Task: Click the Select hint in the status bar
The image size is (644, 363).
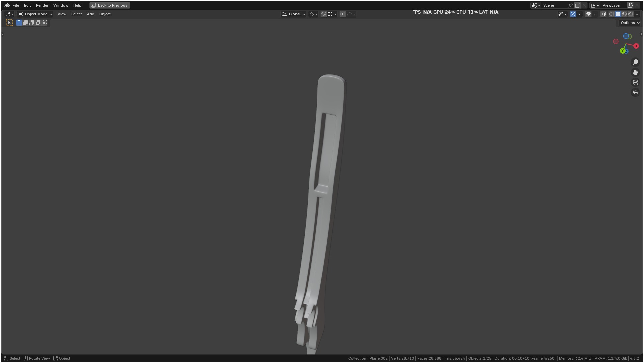Action: point(12,358)
